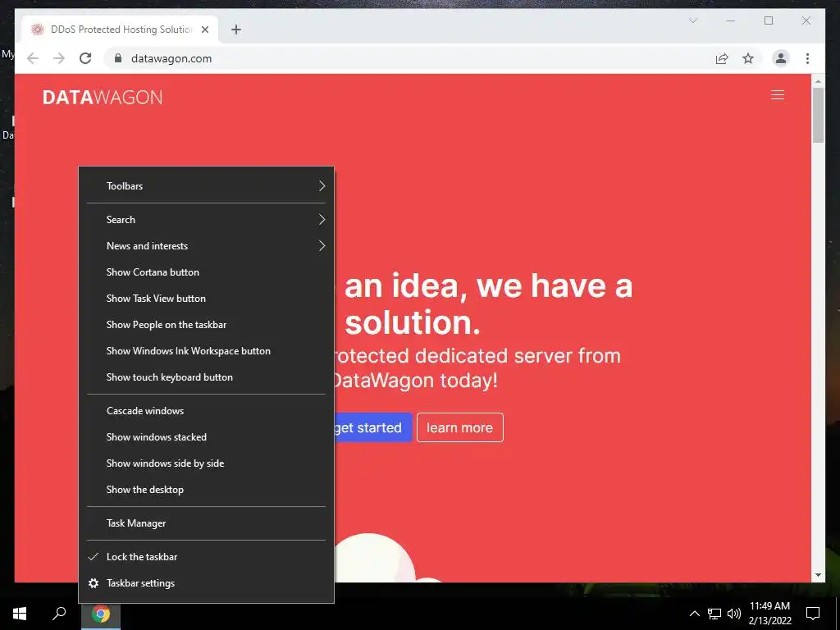Toggle Show Cortana button
Screen dimensions: 840x630
tap(206, 272)
